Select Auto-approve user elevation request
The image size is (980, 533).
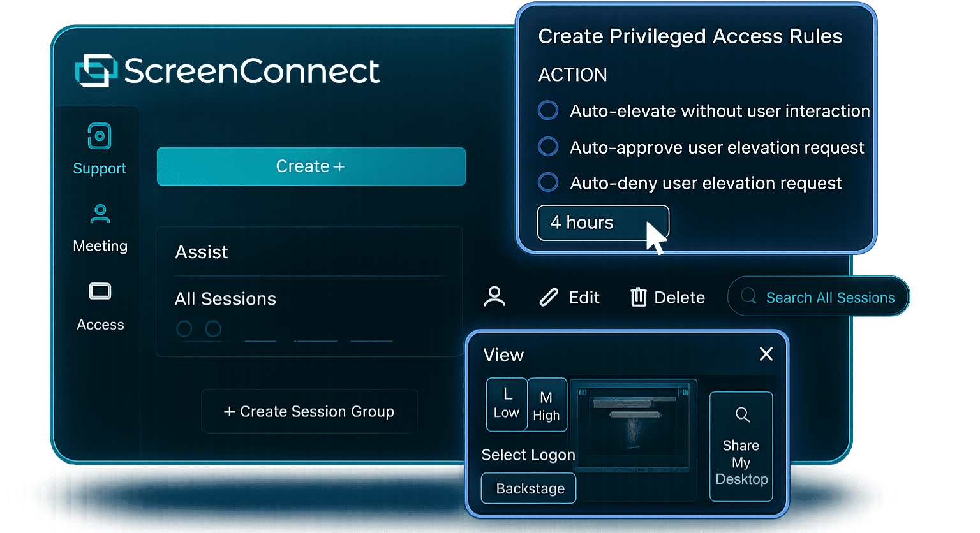(x=548, y=147)
